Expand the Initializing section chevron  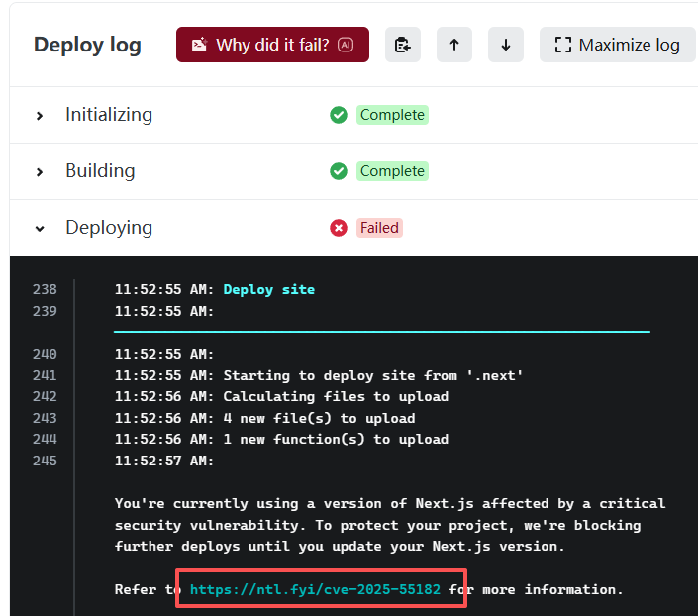point(40,116)
